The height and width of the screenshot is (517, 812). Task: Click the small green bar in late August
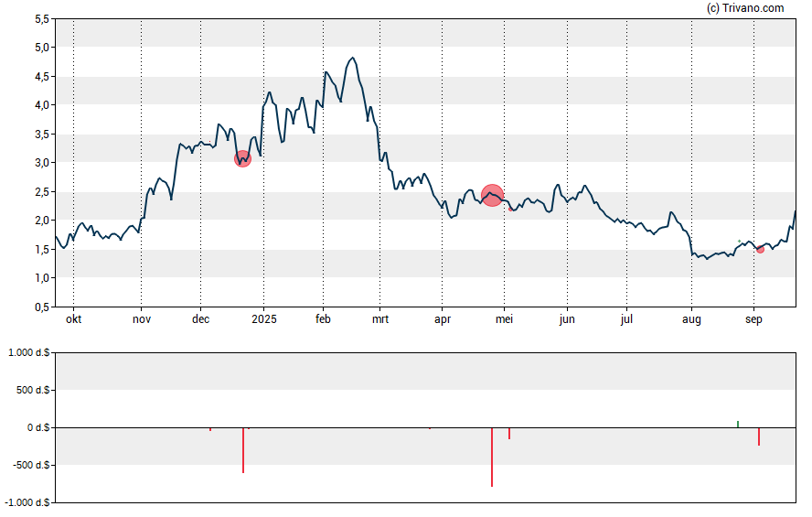pos(738,425)
